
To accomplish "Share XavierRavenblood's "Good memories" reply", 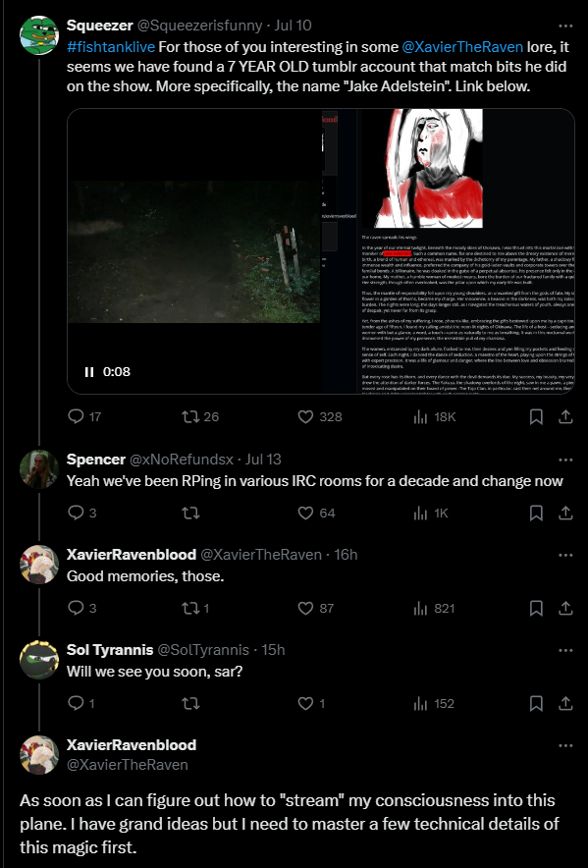I will click(x=565, y=609).
